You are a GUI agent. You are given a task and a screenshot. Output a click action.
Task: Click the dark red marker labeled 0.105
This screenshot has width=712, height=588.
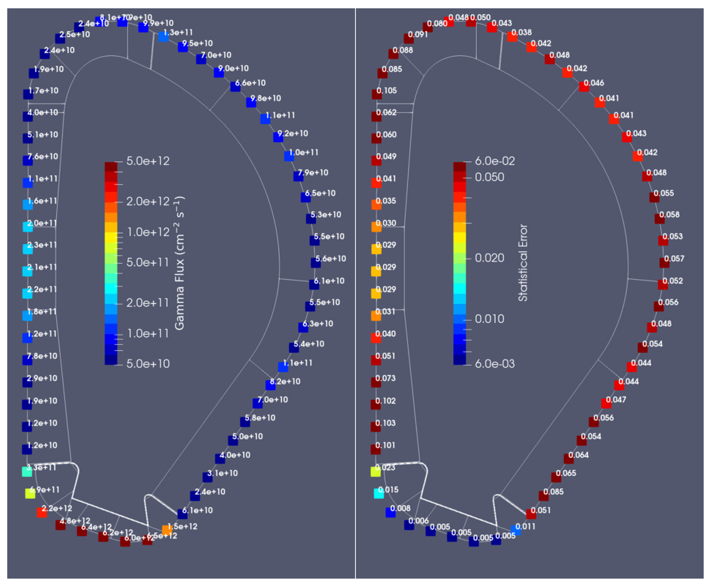point(377,94)
